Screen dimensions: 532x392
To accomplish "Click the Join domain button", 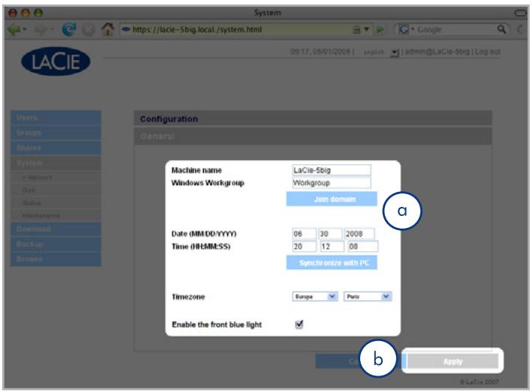I will (332, 199).
